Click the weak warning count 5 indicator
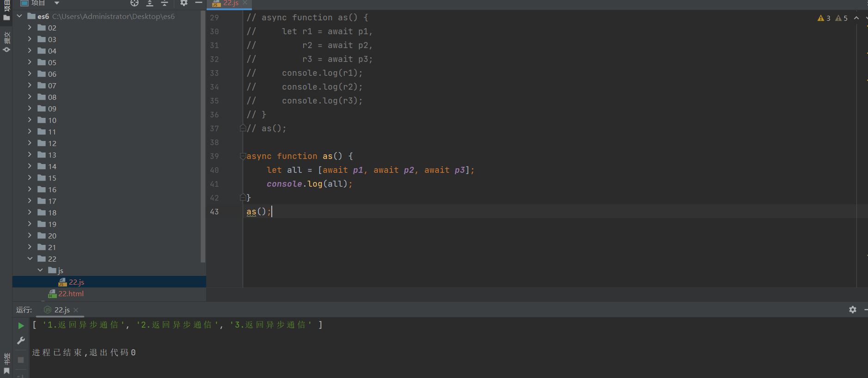 [841, 18]
